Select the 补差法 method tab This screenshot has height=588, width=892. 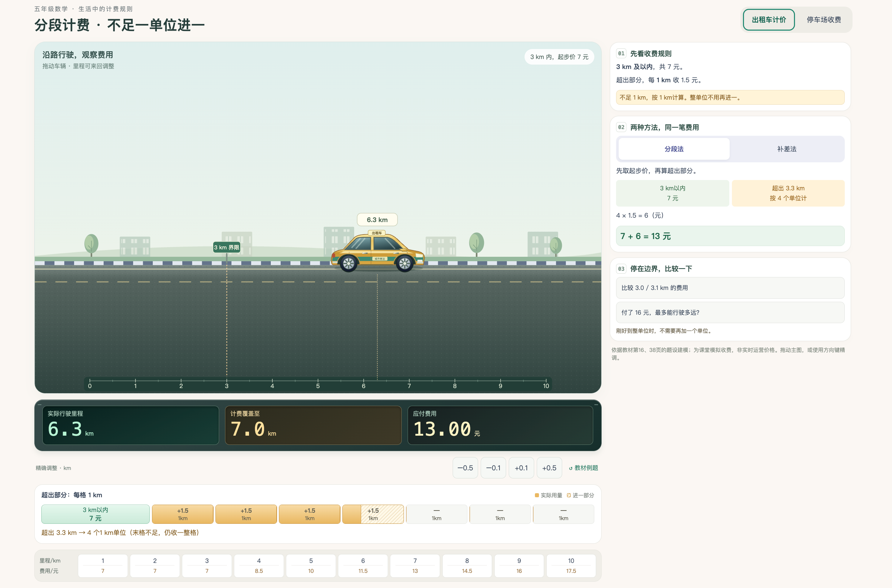(786, 149)
